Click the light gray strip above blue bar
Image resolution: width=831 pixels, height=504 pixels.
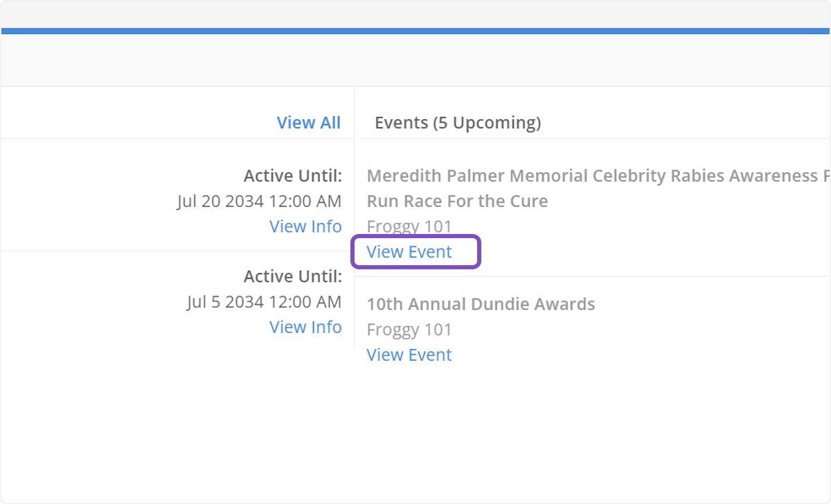pos(415,14)
